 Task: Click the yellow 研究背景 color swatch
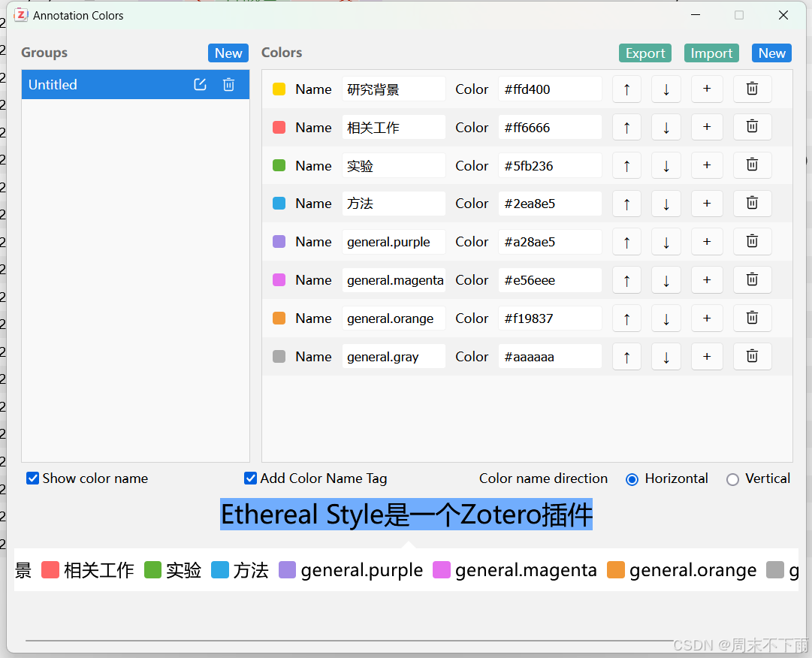pos(279,89)
